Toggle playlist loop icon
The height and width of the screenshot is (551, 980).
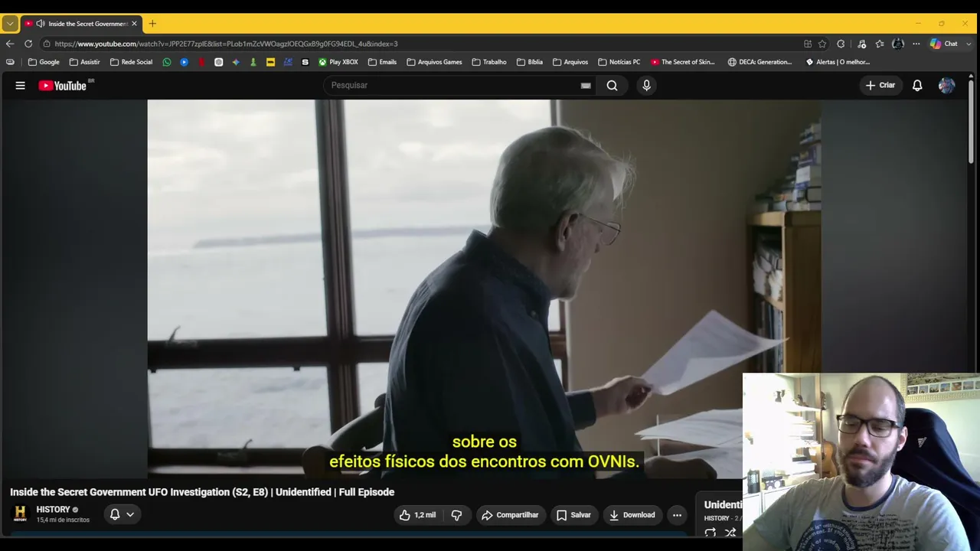710,533
